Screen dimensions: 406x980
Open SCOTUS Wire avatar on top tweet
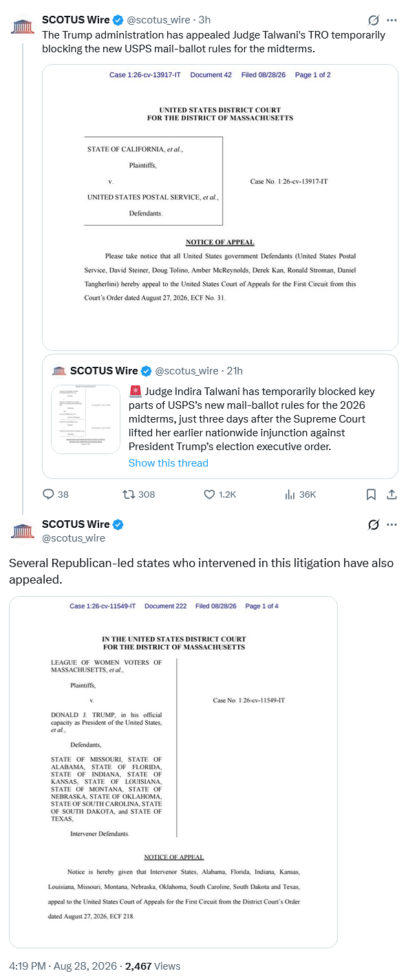click(23, 27)
